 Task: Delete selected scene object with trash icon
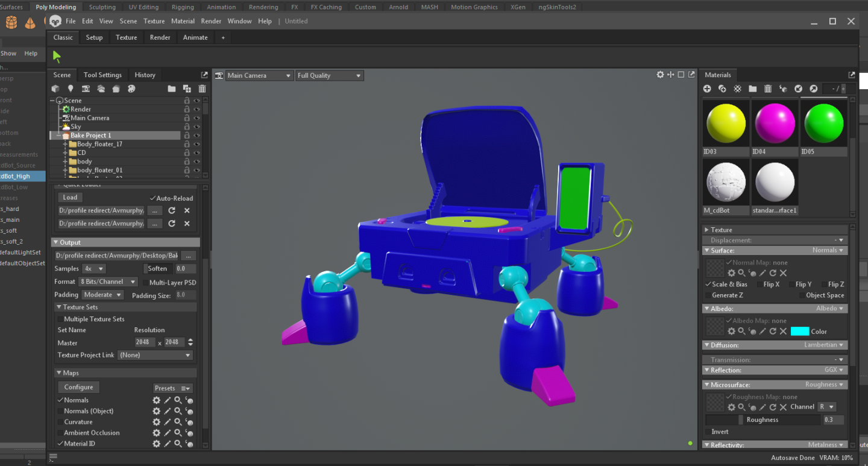pyautogui.click(x=202, y=89)
